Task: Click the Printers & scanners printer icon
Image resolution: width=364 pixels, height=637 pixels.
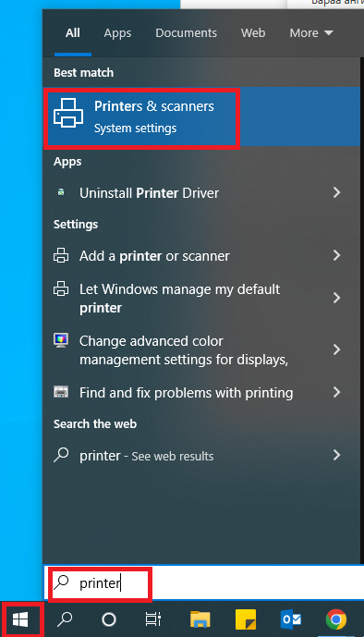Action: tap(68, 113)
